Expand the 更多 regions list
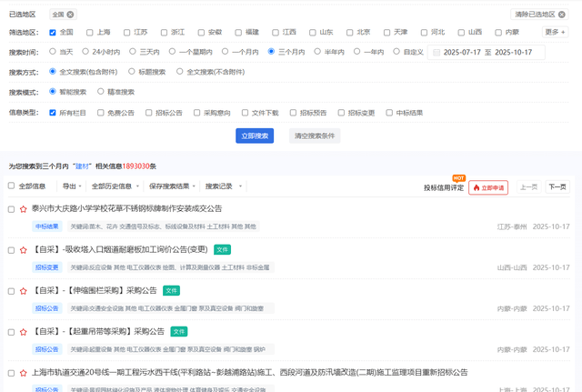 click(x=555, y=33)
